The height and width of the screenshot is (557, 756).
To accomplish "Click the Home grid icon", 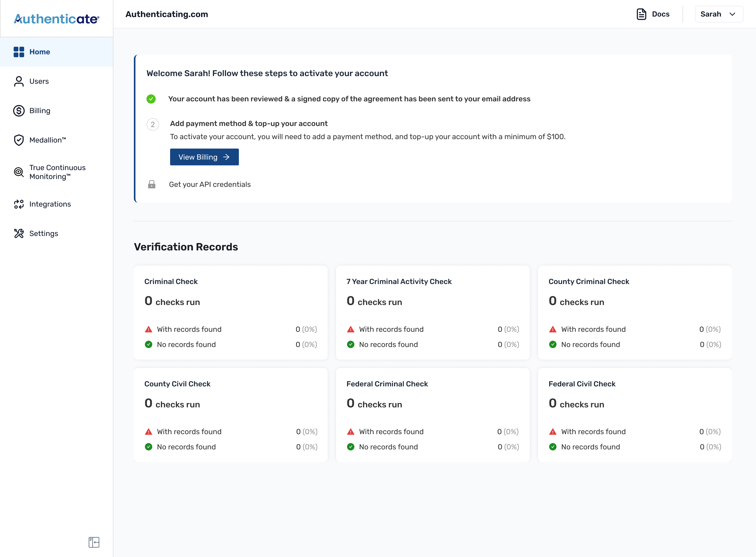I will (19, 52).
